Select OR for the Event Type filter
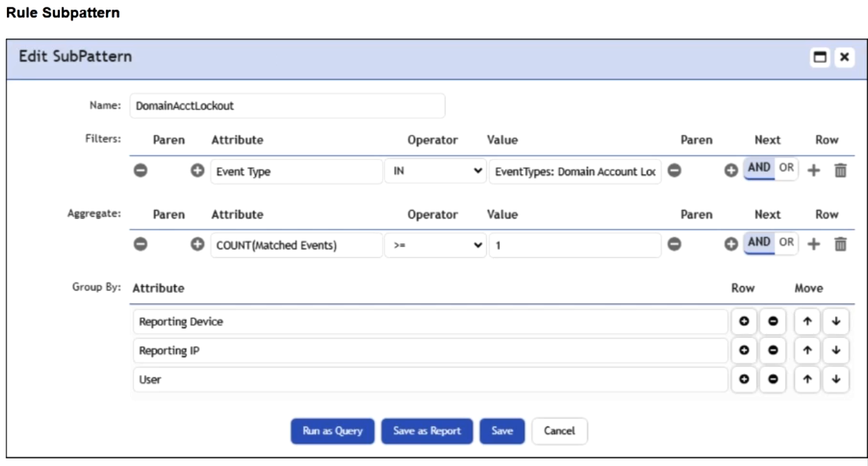This screenshot has height=466, width=868. [x=787, y=168]
